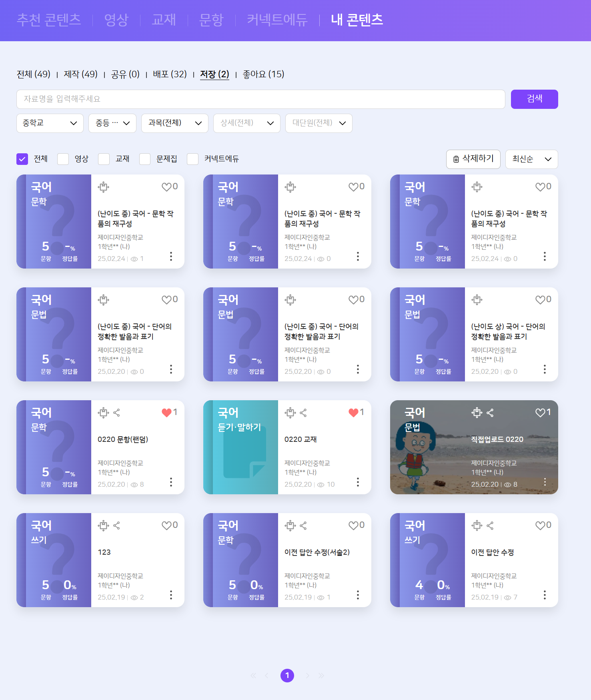Click the heart icon on 0220 문항(랜덤) card
Image resolution: width=591 pixels, height=700 pixels.
[x=166, y=413]
